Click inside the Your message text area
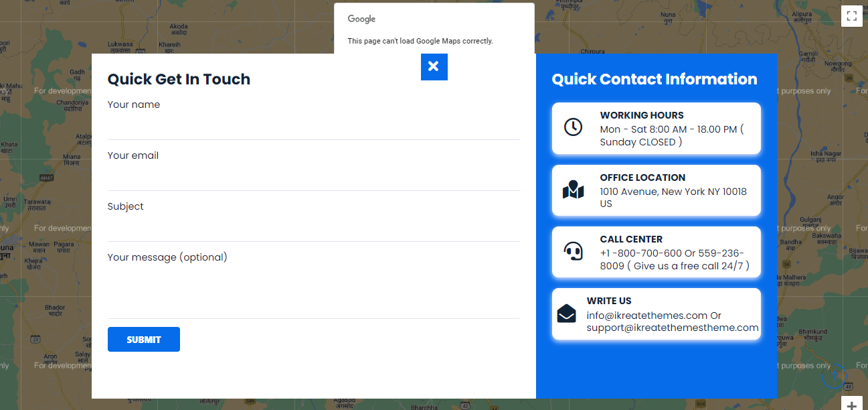 pyautogui.click(x=313, y=291)
